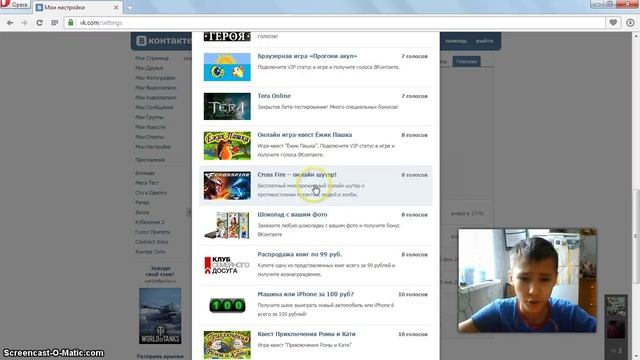Open Квест Приключения Ромы и Кати offer
The width and height of the screenshot is (640, 360).
pos(306,334)
